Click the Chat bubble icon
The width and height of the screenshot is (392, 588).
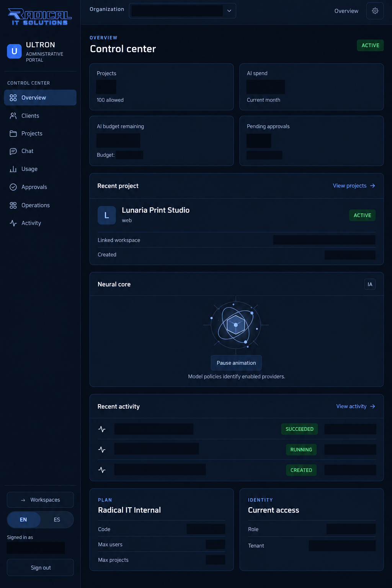[x=13, y=151]
